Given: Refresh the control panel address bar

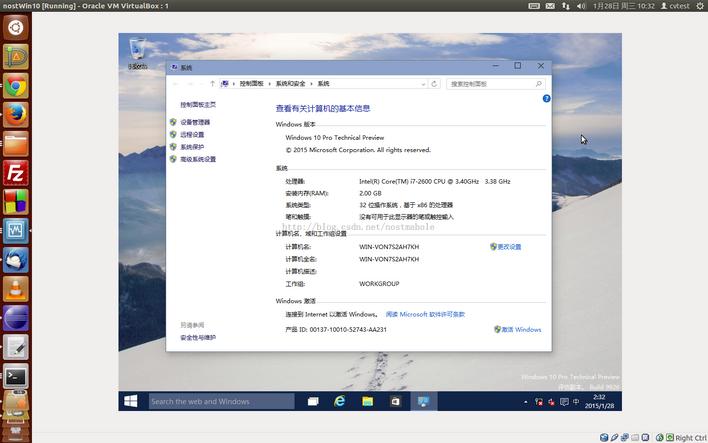Looking at the screenshot, I should [x=434, y=84].
